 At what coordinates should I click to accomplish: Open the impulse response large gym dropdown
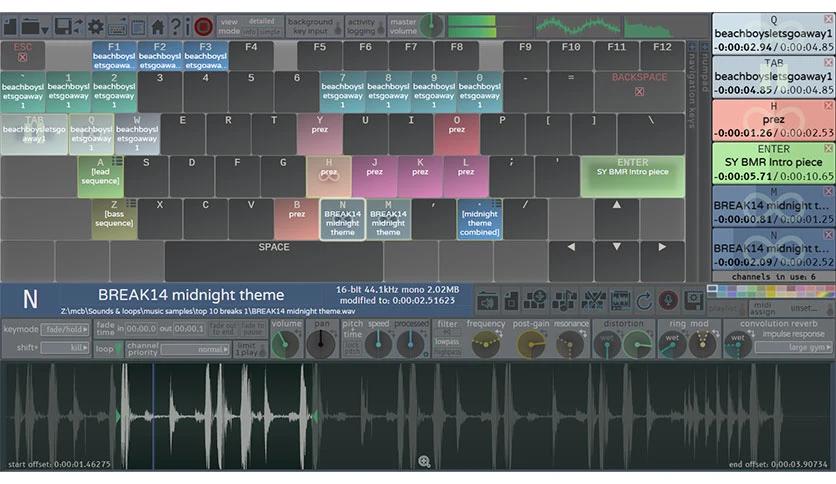[794, 348]
